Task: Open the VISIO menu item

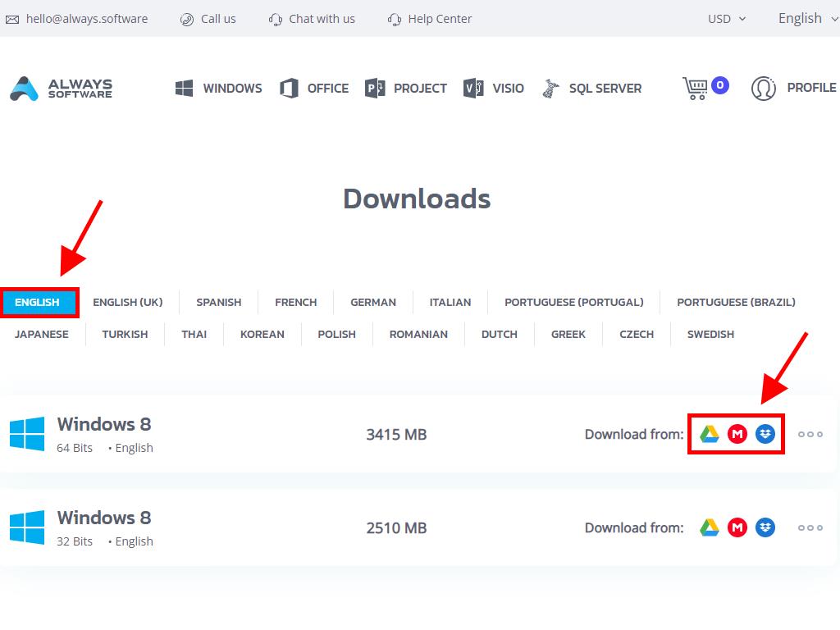Action: (508, 89)
